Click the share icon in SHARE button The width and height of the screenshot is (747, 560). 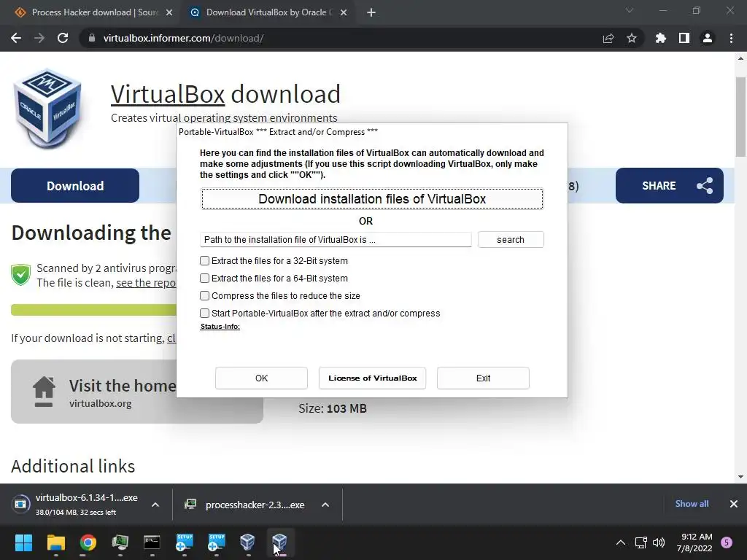705,186
